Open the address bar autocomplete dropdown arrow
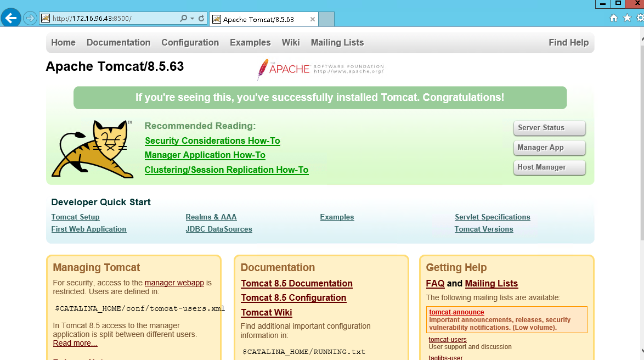This screenshot has width=644, height=360. [192, 19]
